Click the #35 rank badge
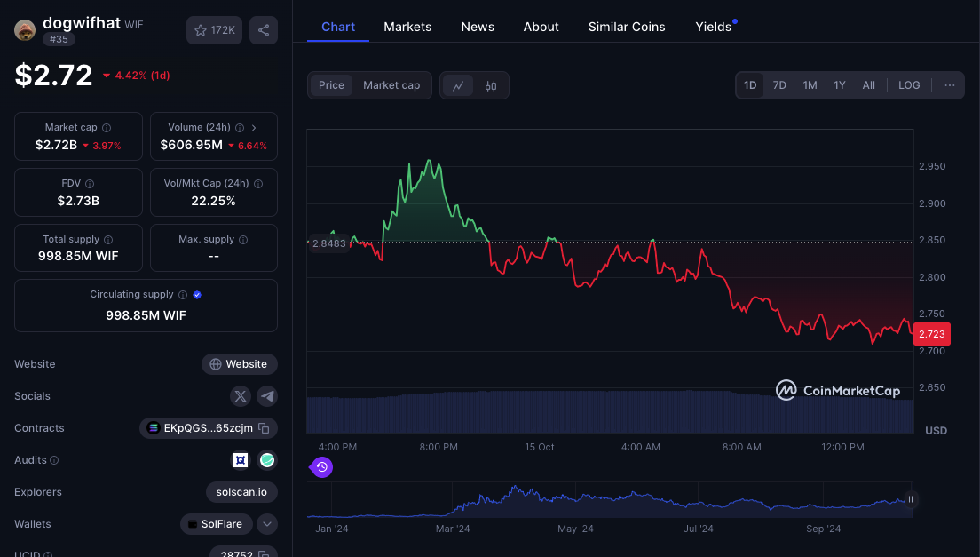 pyautogui.click(x=59, y=39)
